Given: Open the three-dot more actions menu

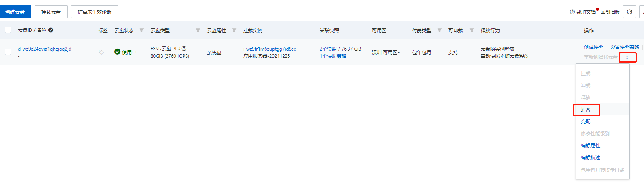Looking at the screenshot, I should pyautogui.click(x=627, y=57).
